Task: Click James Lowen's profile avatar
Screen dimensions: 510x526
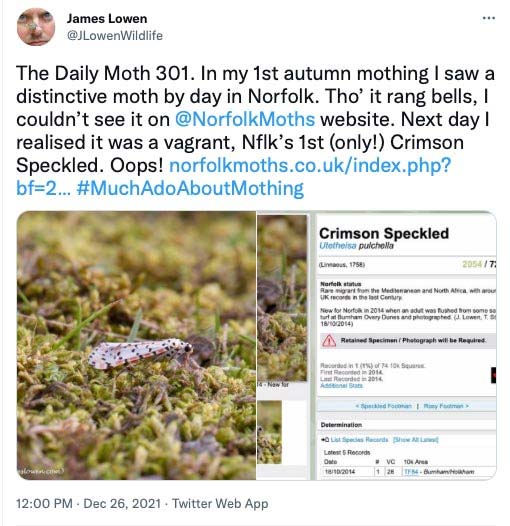Action: (36, 27)
